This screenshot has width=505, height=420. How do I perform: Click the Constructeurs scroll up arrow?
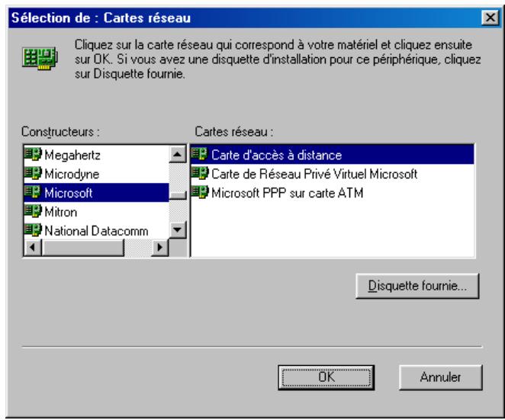[178, 154]
